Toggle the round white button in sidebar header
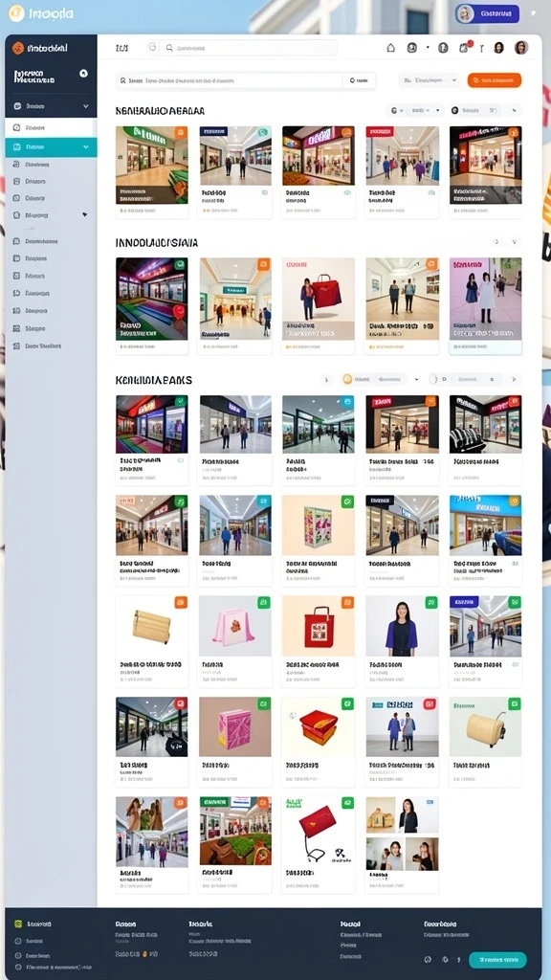 tap(84, 73)
